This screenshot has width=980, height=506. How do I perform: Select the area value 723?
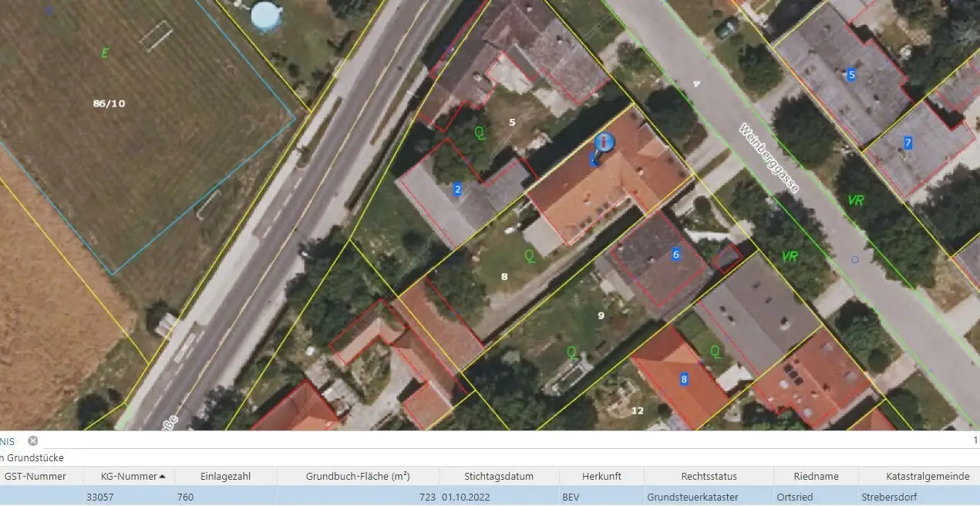[427, 497]
